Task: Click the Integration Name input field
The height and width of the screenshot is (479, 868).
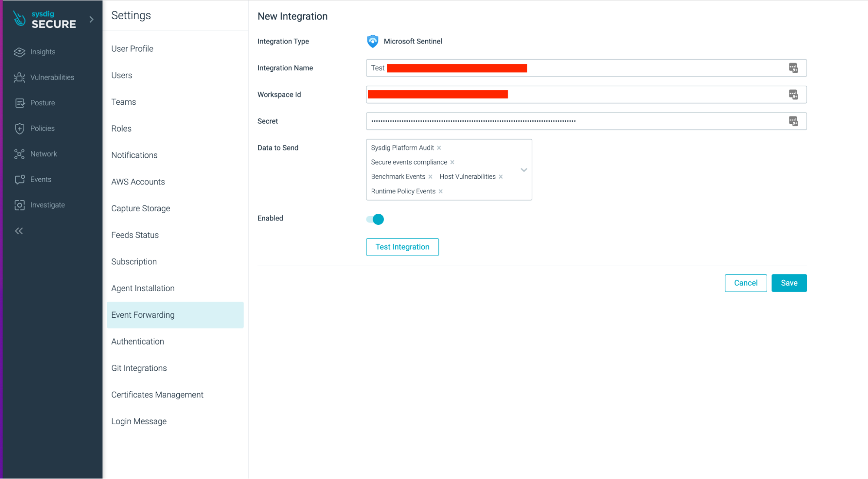Action: point(586,68)
